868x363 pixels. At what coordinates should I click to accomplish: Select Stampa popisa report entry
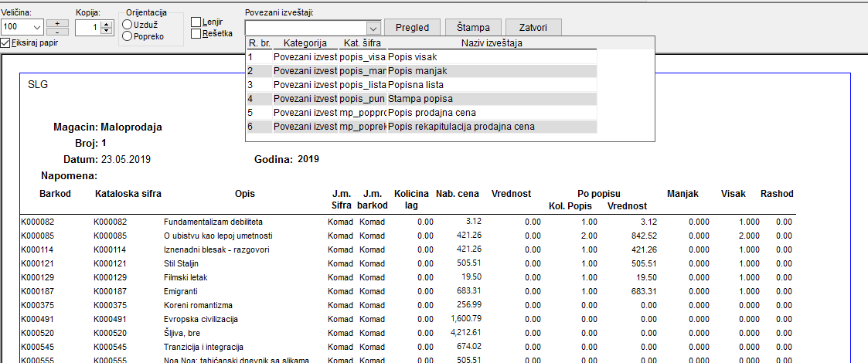(x=420, y=99)
